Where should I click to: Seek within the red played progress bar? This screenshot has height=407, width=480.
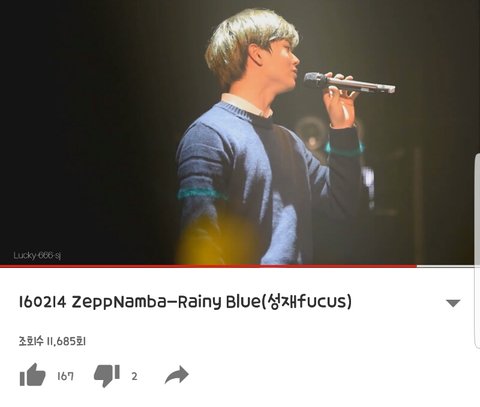point(208,266)
